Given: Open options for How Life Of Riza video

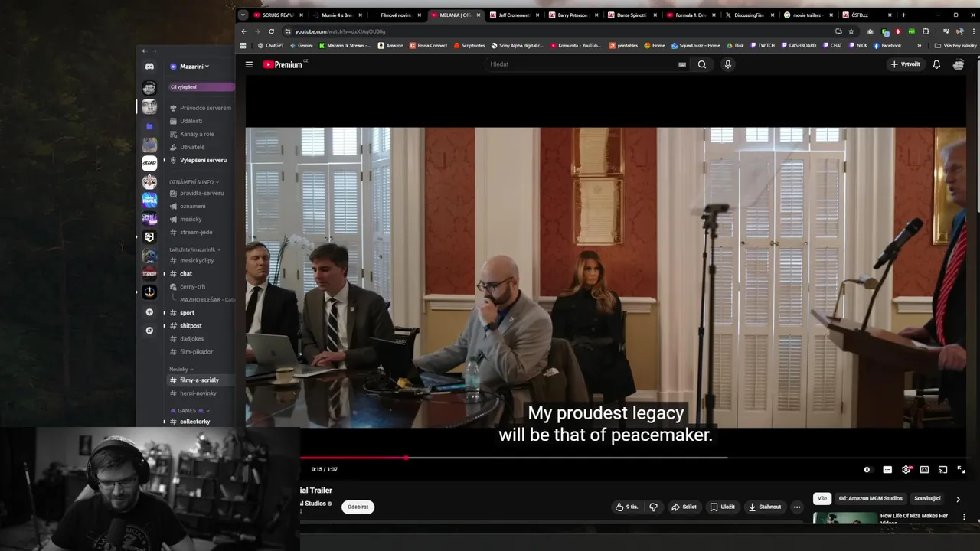Looking at the screenshot, I should [x=964, y=517].
